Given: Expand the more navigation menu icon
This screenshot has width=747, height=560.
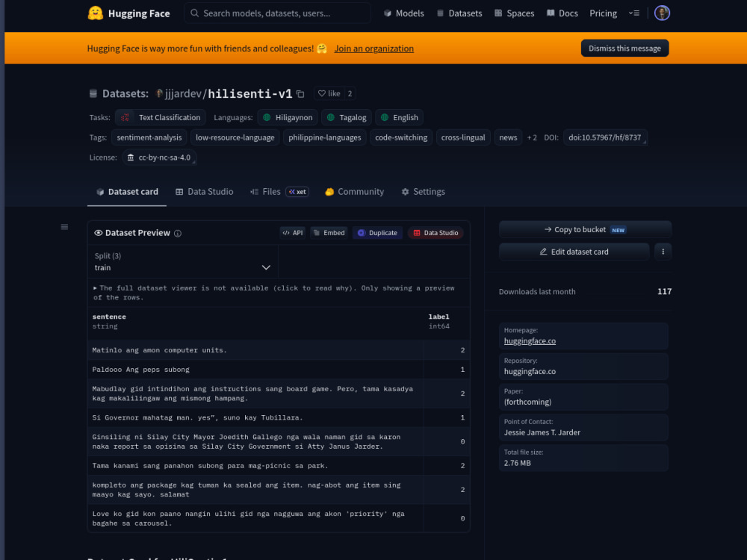Looking at the screenshot, I should click(634, 13).
